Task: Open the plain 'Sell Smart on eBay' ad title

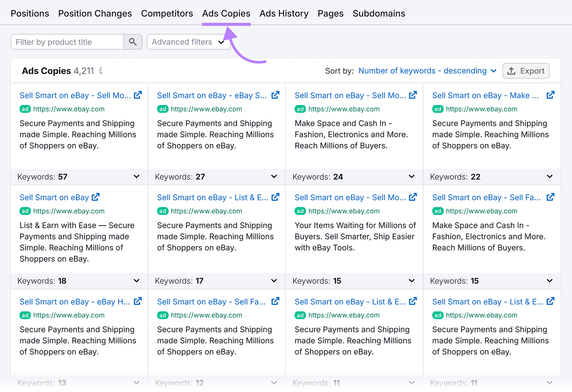Action: [x=54, y=198]
